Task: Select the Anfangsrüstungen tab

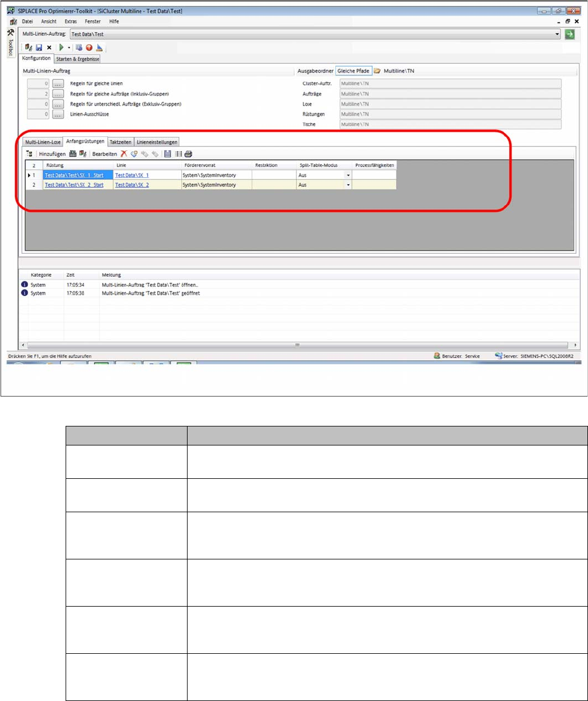Action: [x=85, y=141]
